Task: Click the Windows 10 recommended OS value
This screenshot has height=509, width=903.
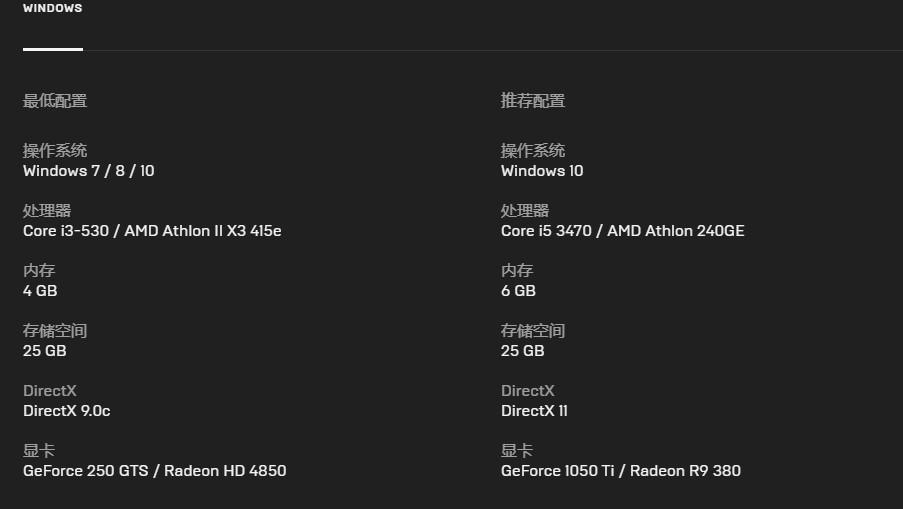Action: [x=542, y=171]
